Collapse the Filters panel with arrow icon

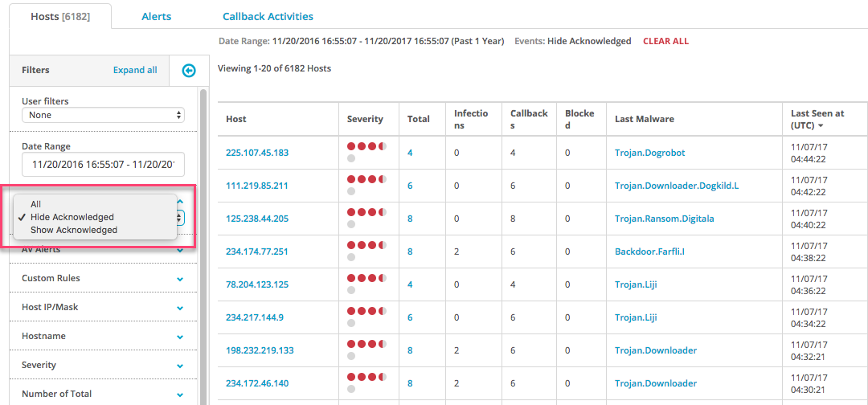click(x=190, y=70)
